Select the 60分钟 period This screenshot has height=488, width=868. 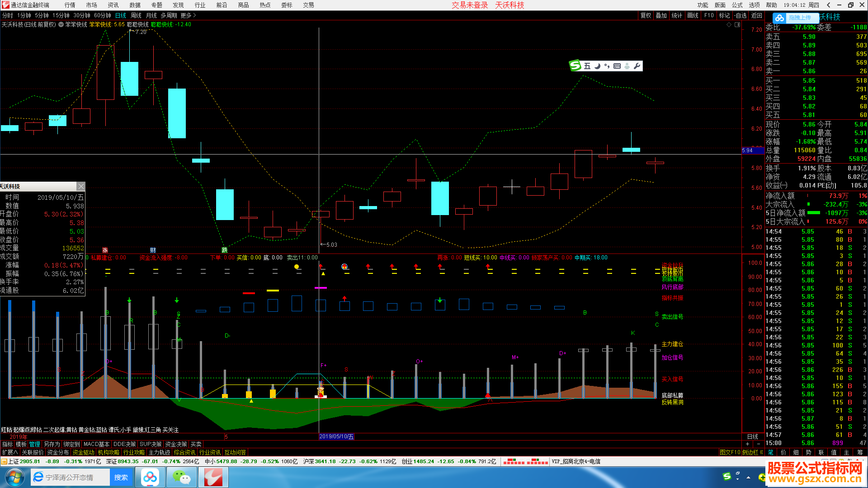click(103, 15)
